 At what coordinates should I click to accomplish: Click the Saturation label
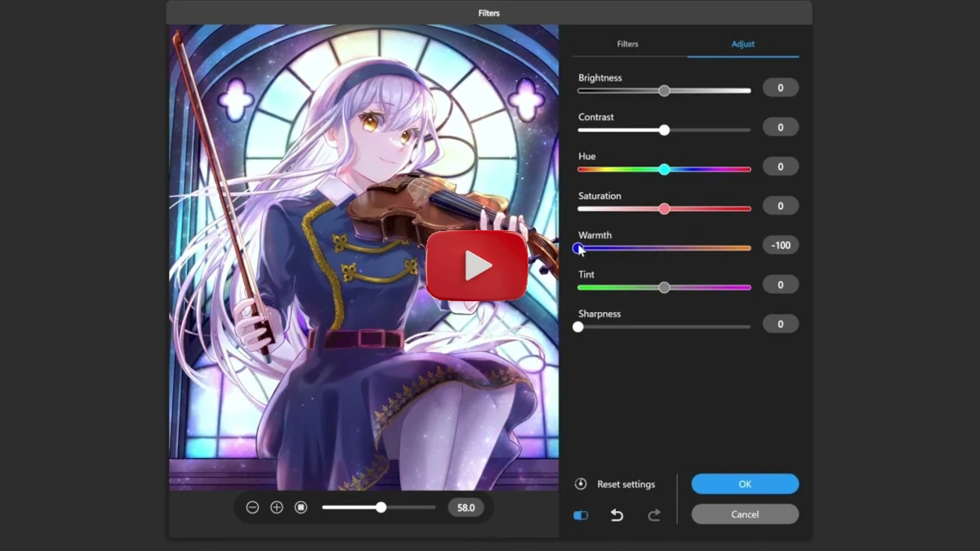click(600, 196)
